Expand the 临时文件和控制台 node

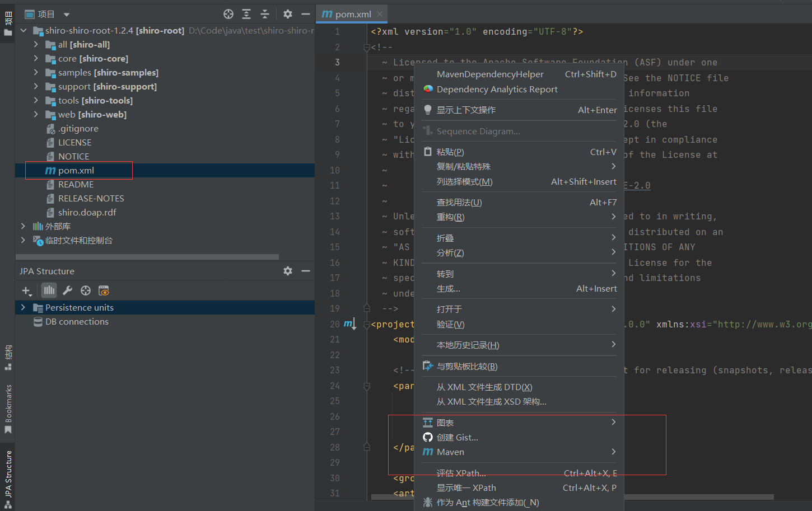coord(23,240)
